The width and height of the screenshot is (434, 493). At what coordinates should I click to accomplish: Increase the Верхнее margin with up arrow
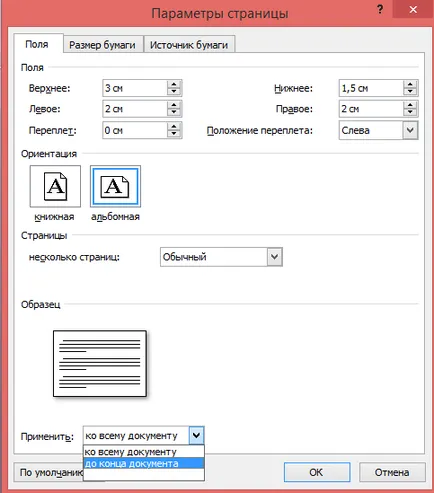(174, 84)
